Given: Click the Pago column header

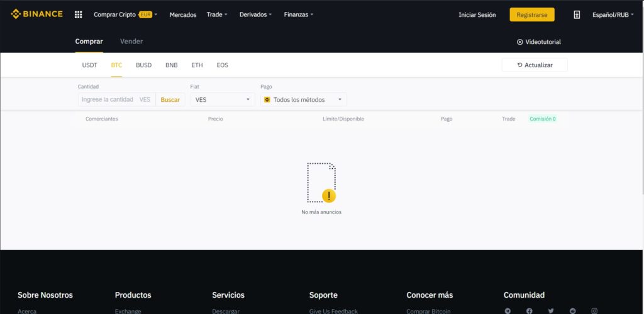Looking at the screenshot, I should (x=447, y=119).
